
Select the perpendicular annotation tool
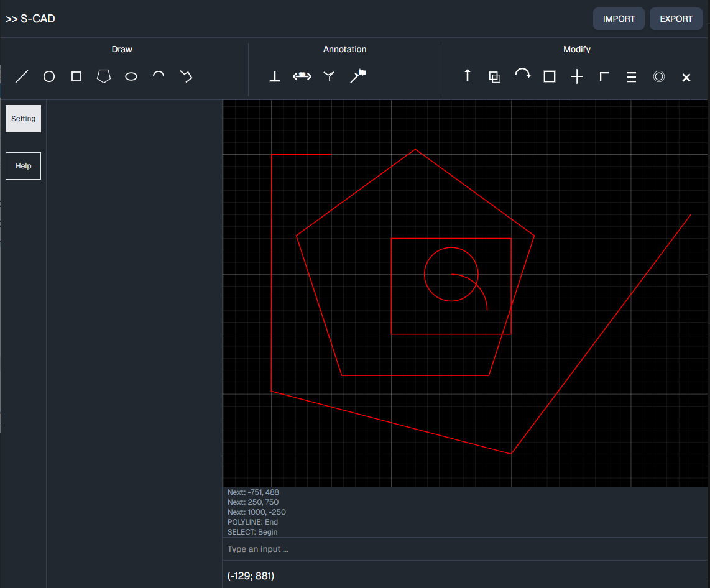point(274,76)
